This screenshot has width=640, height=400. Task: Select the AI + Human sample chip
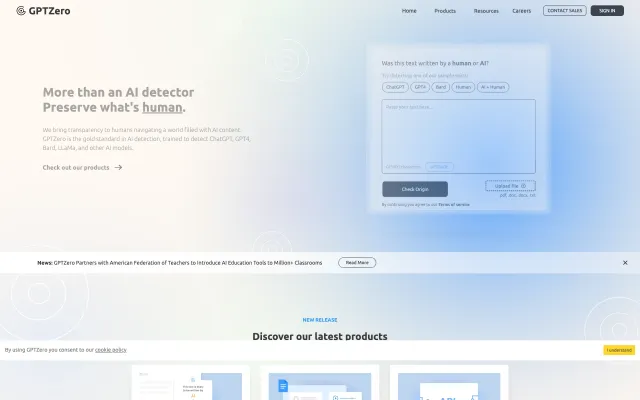pos(494,87)
